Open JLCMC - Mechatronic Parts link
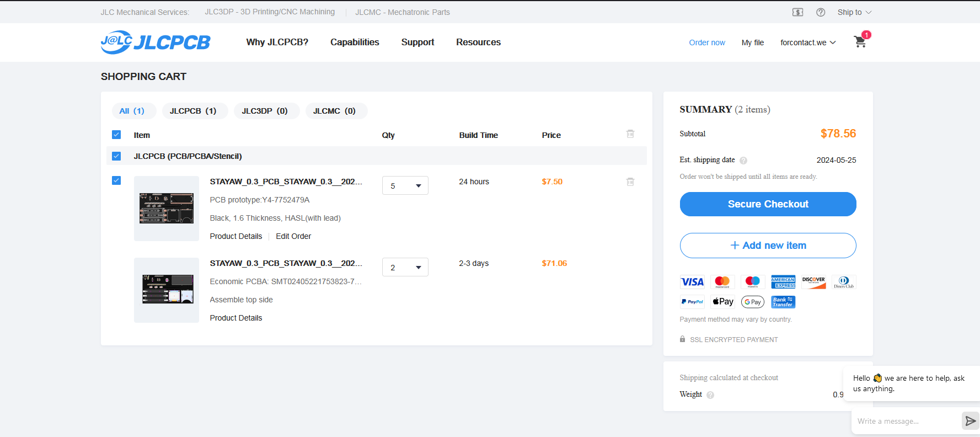The image size is (980, 437). click(x=403, y=12)
